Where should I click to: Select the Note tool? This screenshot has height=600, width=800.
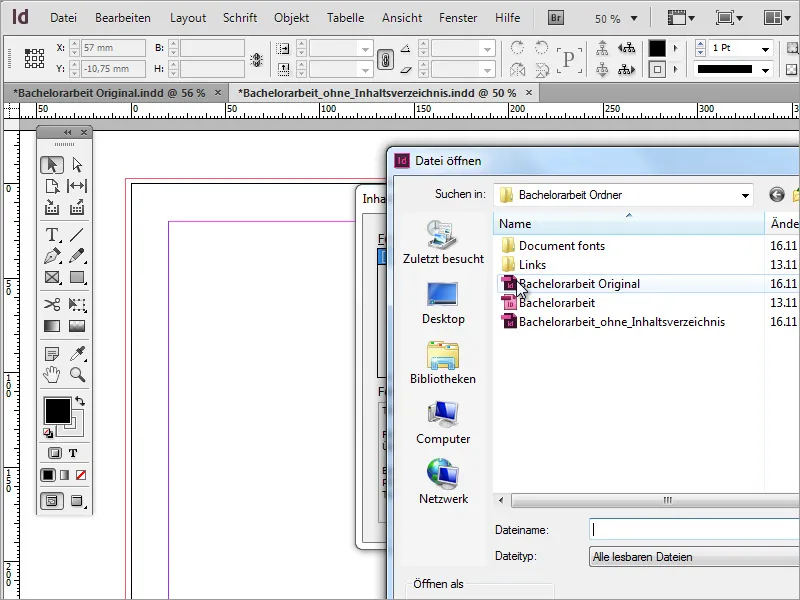pos(52,353)
